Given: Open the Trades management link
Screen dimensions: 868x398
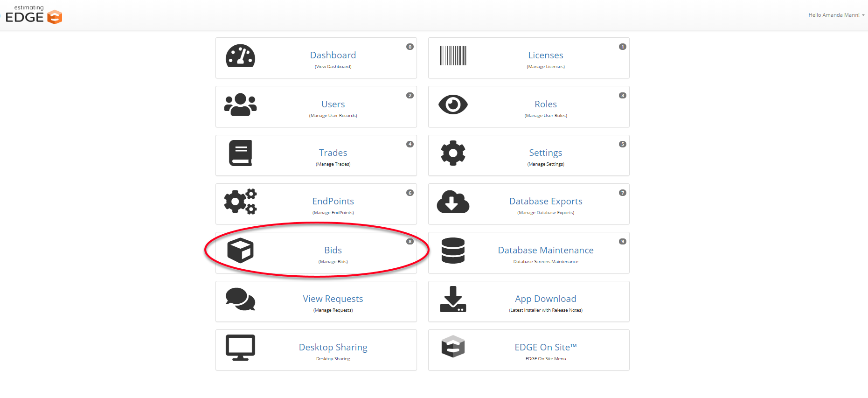Looking at the screenshot, I should pyautogui.click(x=333, y=153).
